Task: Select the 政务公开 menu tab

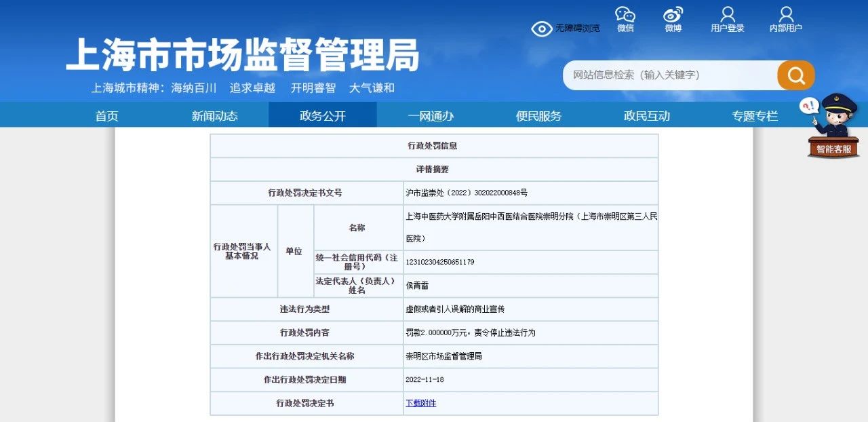Action: (322, 116)
